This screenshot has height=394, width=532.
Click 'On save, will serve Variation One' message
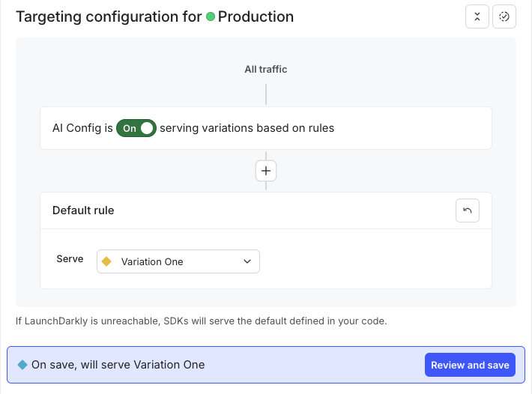pyautogui.click(x=118, y=365)
